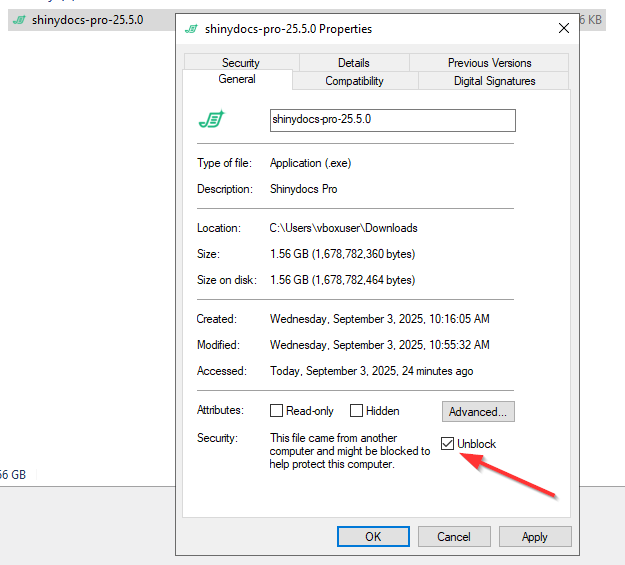Screen dimensions: 625x565
Task: Toggle the Read-only attribute checkbox
Action: 277,411
